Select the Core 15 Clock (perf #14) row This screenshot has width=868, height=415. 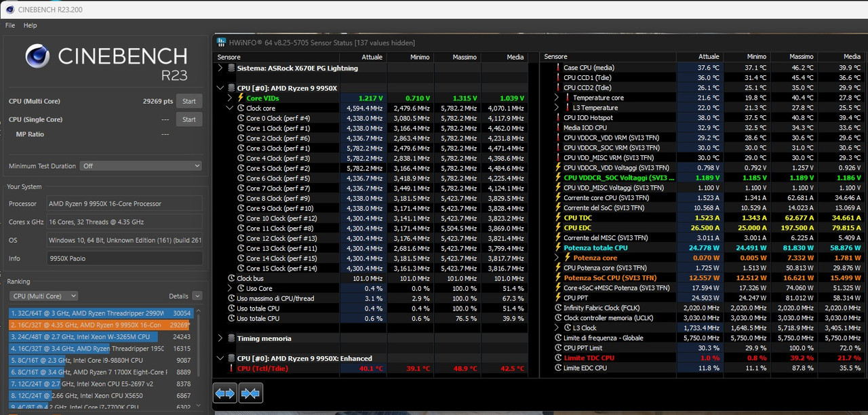(371, 268)
